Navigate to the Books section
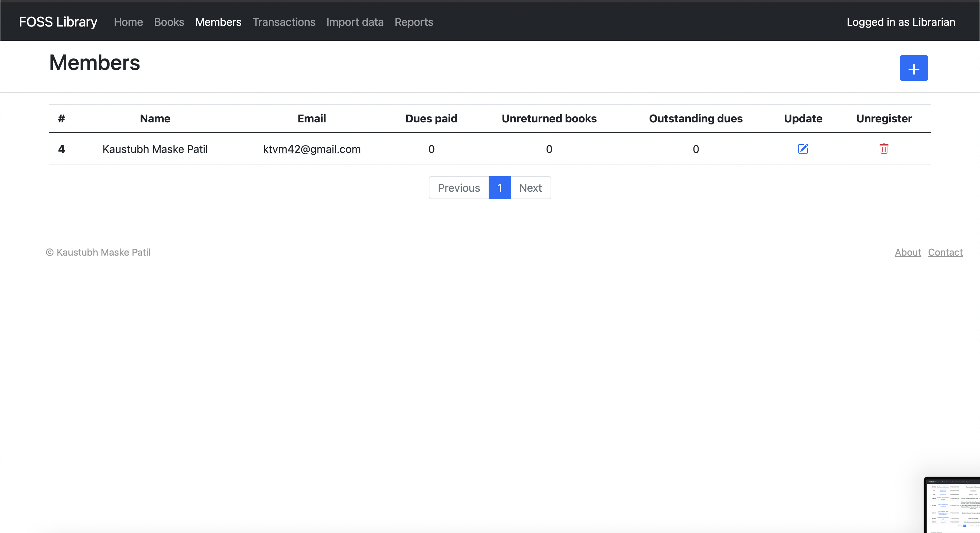The height and width of the screenshot is (533, 980). [169, 22]
